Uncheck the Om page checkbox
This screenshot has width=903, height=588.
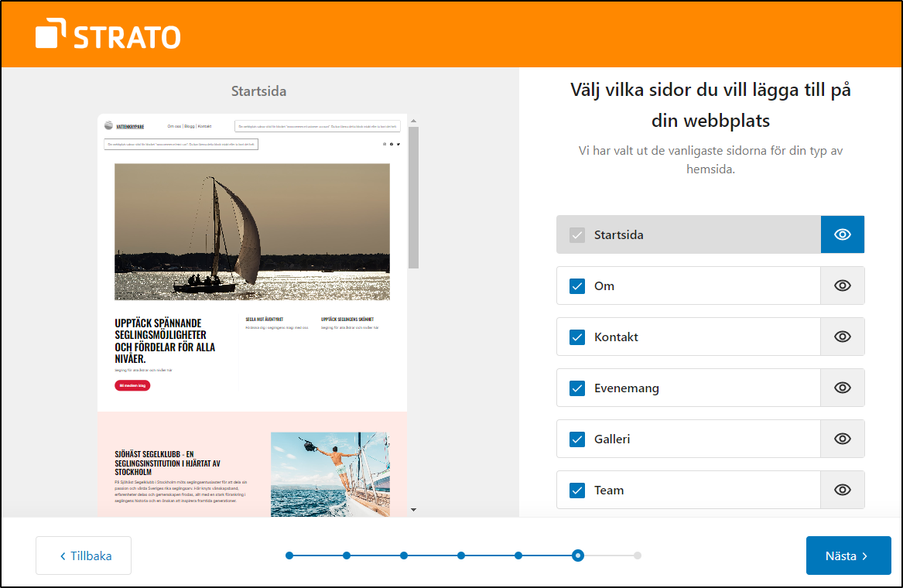tap(576, 285)
